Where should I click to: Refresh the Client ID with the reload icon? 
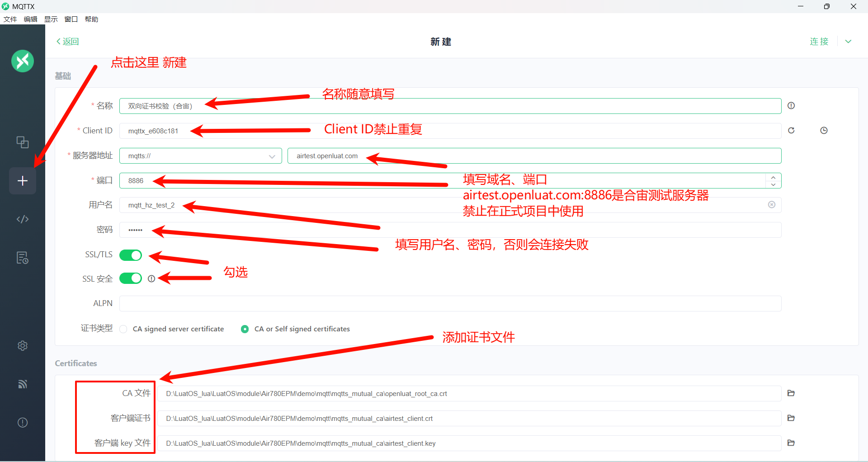click(791, 131)
